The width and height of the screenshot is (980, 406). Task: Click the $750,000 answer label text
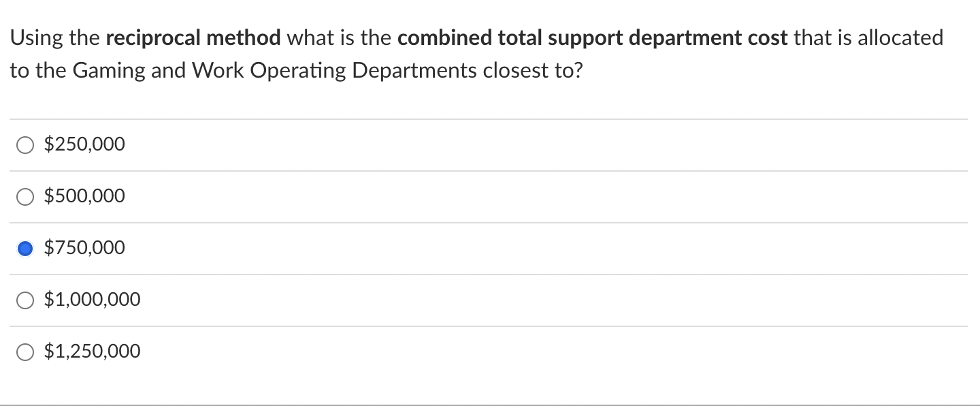point(84,247)
